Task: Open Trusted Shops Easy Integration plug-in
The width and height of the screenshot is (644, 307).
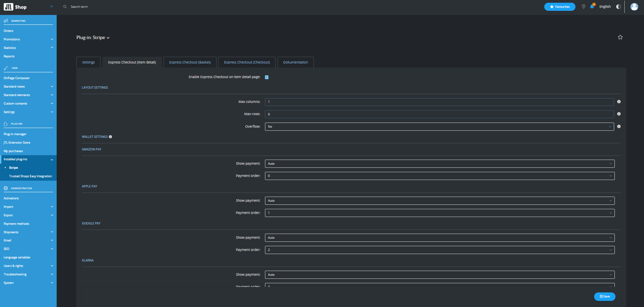Action: [x=31, y=176]
